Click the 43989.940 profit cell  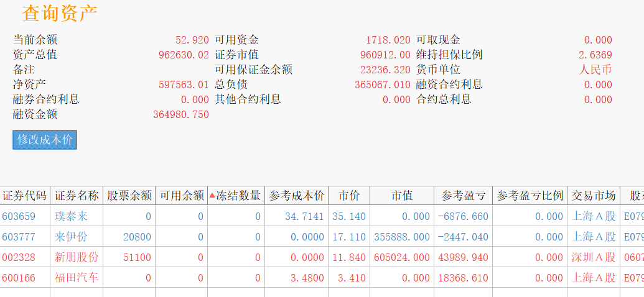click(464, 257)
